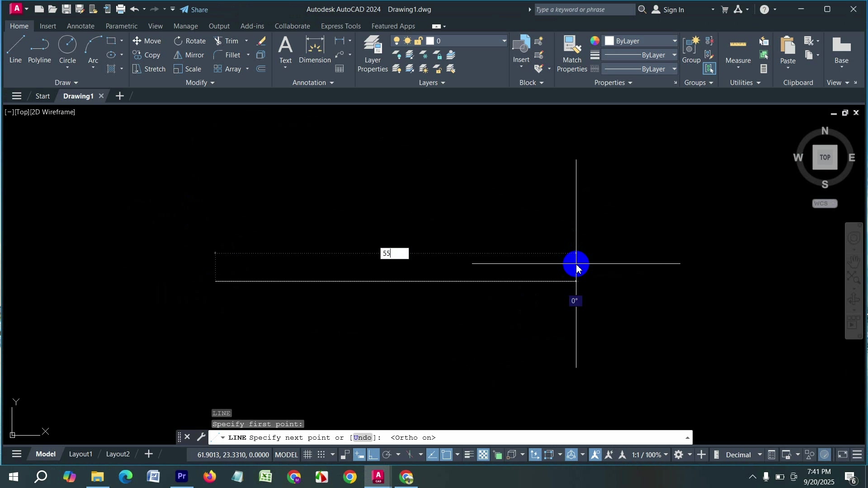Click the Move tool
The width and height of the screenshot is (868, 488).
pyautogui.click(x=147, y=41)
